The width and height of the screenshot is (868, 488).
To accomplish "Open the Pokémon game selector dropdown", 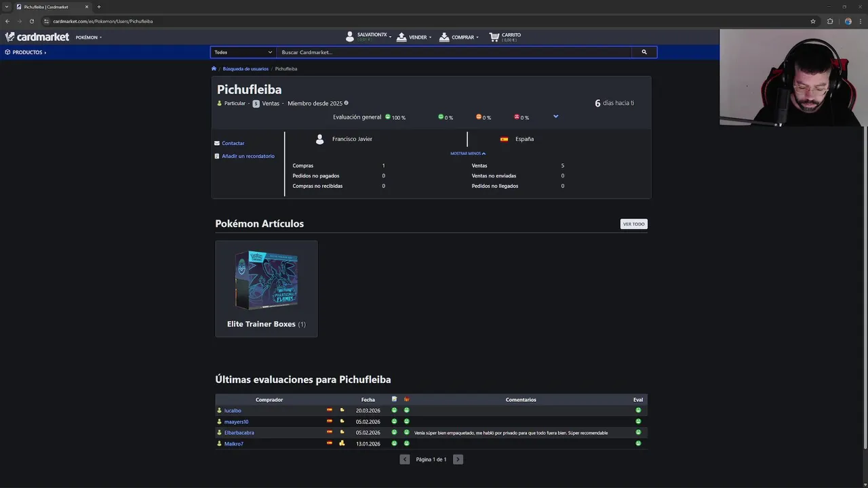I will point(89,37).
